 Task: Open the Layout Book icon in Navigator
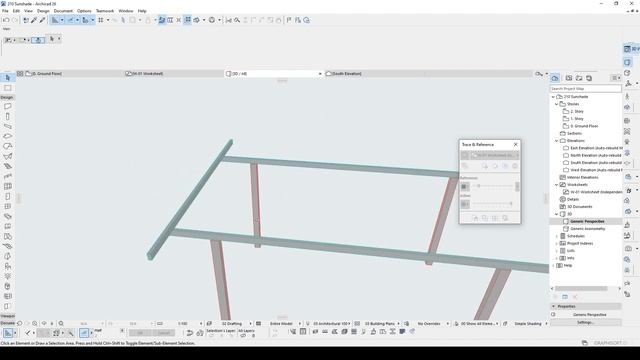[579, 78]
